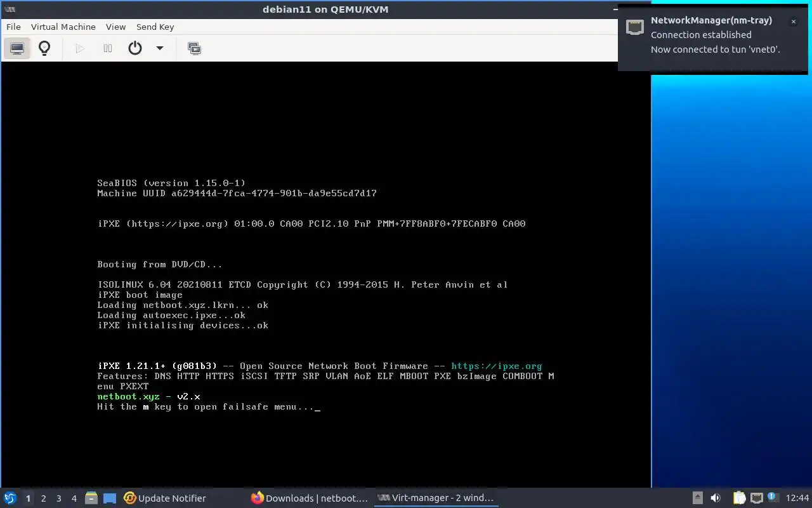This screenshot has height=508, width=812.
Task: Close the NetworkManager notification
Action: tap(793, 22)
